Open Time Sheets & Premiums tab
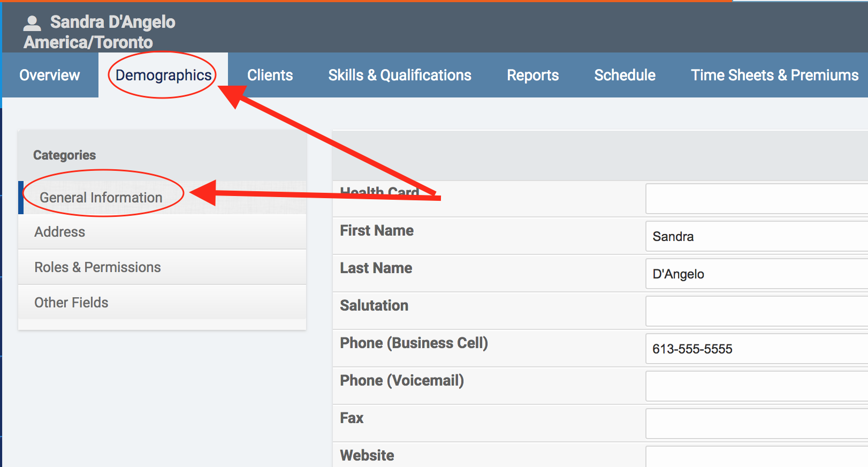Image resolution: width=868 pixels, height=467 pixels. (x=774, y=75)
